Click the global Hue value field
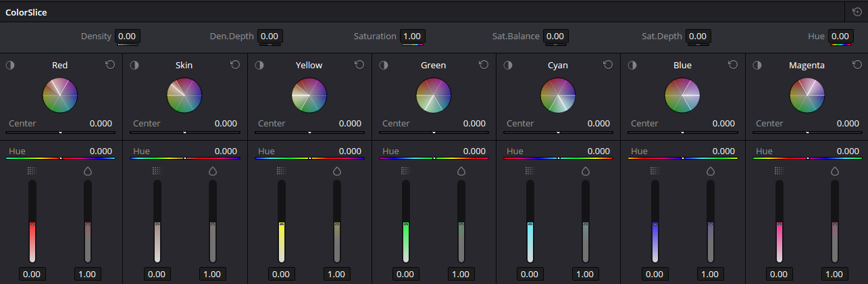Screen dimensions: 868x284 (x=840, y=36)
